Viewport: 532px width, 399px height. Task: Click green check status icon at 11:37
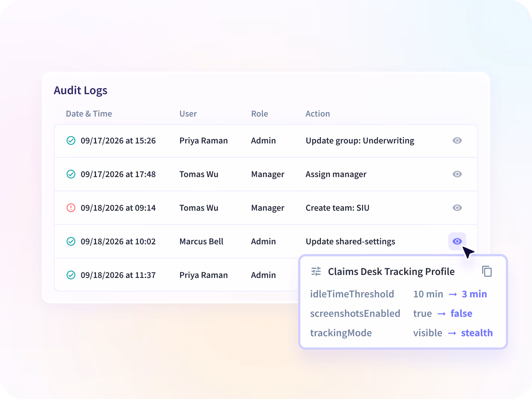coord(71,275)
